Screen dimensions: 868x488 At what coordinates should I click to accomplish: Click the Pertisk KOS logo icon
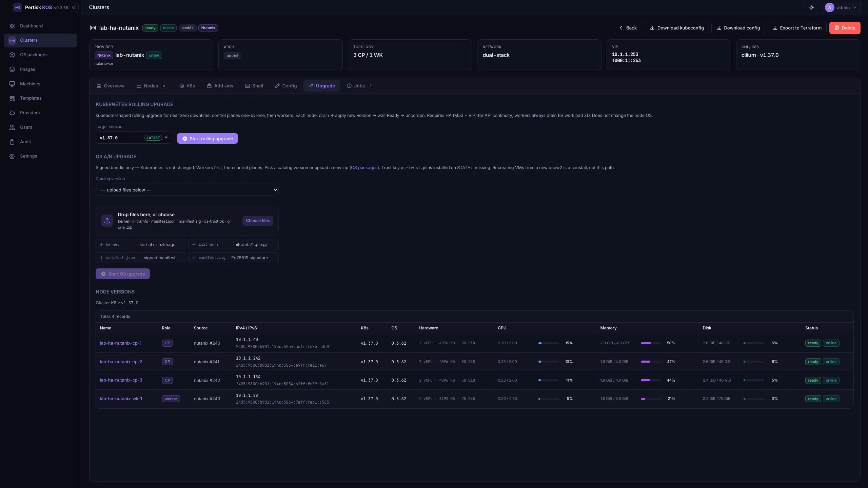pos(18,7)
